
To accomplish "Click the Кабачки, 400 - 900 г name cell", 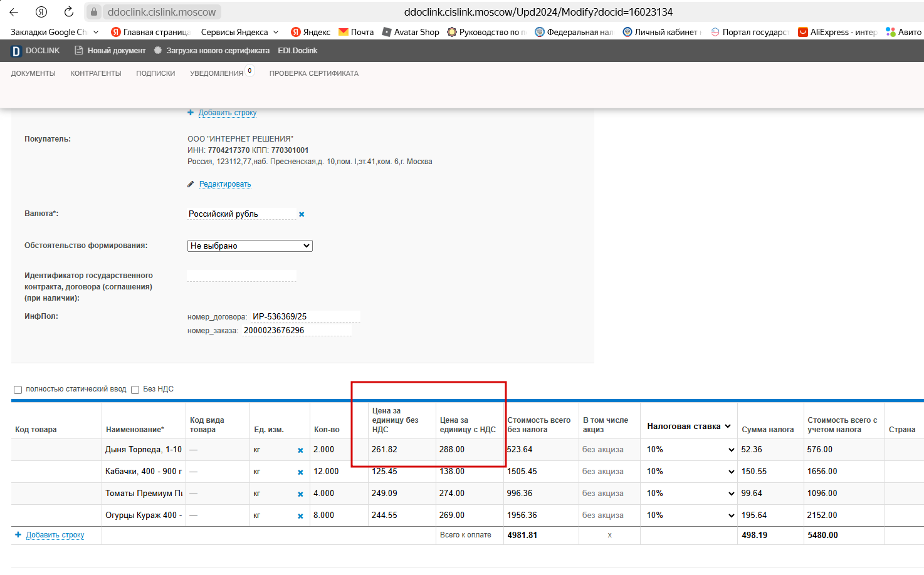I will coord(144,472).
